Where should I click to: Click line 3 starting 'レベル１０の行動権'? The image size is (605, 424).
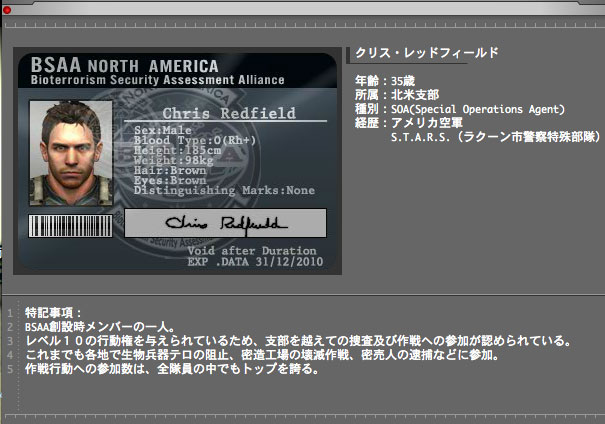[298, 341]
